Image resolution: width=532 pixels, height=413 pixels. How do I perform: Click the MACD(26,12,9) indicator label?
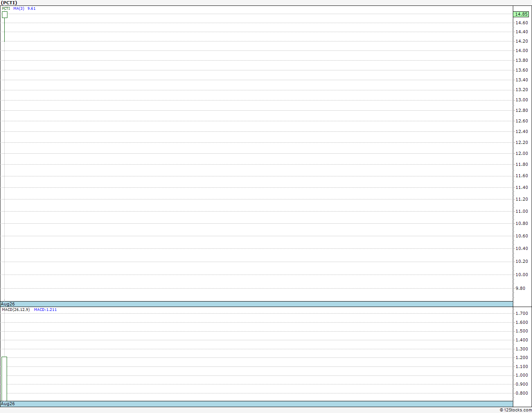pyautogui.click(x=16, y=309)
